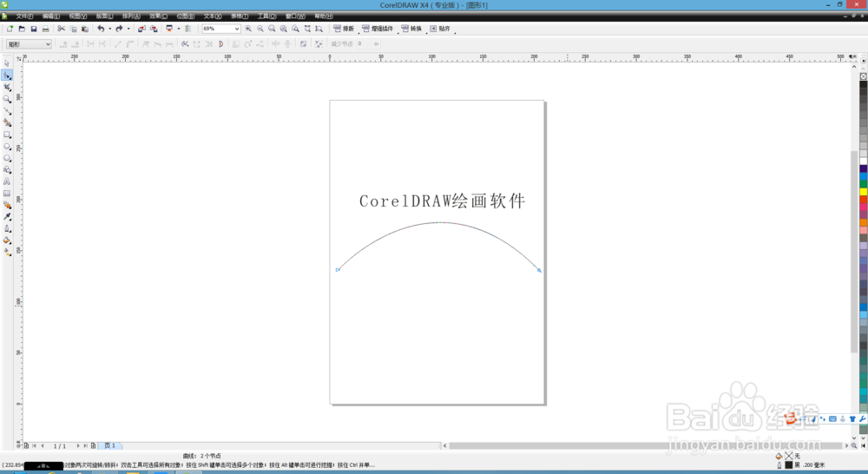The image size is (868, 474).
Task: Cut selection with the scissors icon
Action: click(x=62, y=29)
